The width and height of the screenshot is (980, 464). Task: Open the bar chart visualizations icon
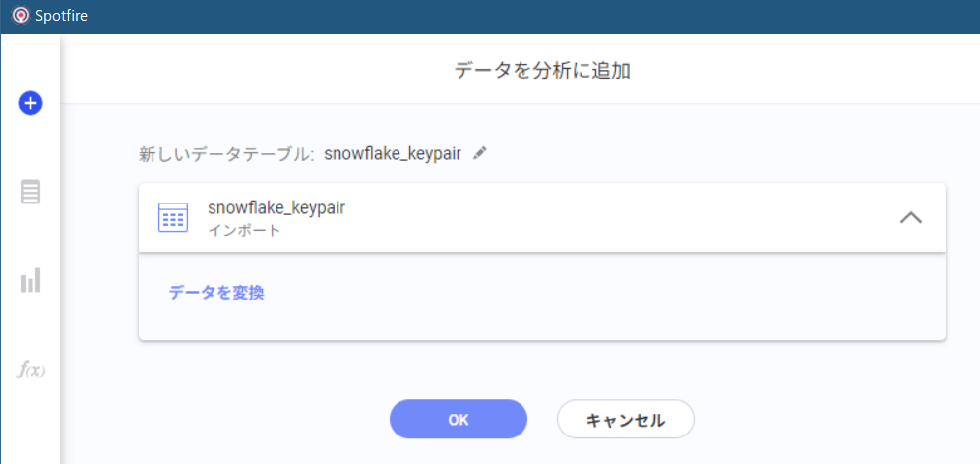[x=30, y=280]
